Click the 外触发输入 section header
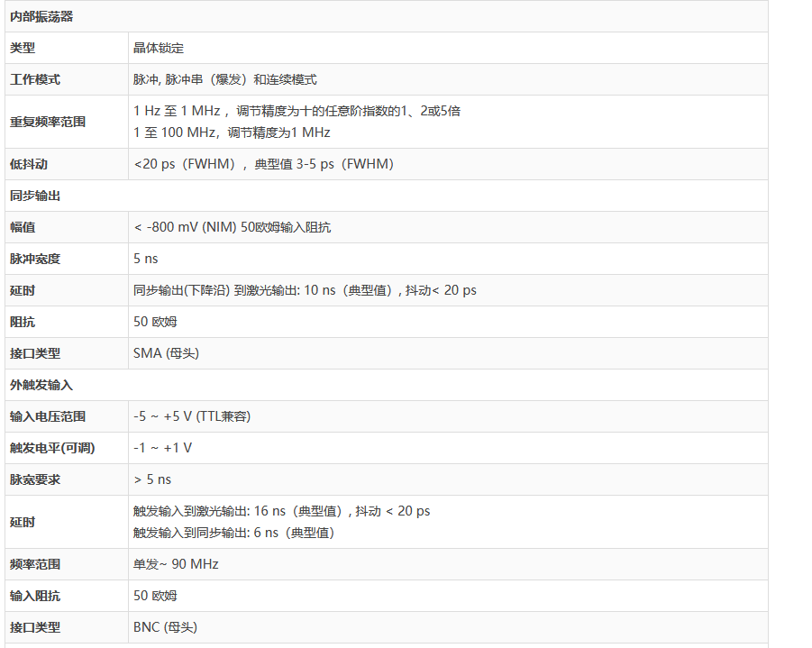The width and height of the screenshot is (812, 648). click(41, 385)
